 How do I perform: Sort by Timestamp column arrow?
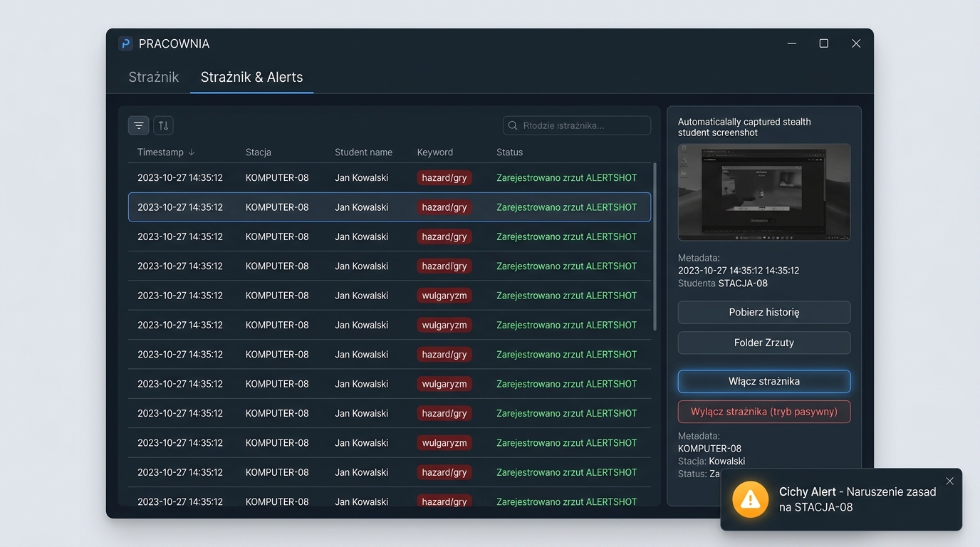192,152
